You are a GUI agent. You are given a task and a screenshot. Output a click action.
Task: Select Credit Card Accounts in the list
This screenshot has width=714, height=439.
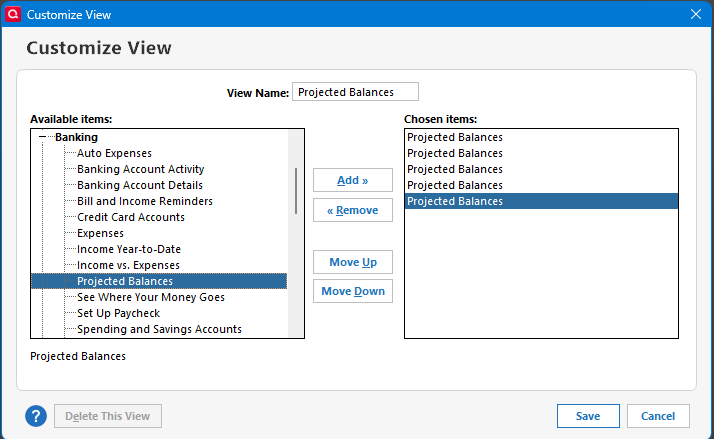pos(130,217)
